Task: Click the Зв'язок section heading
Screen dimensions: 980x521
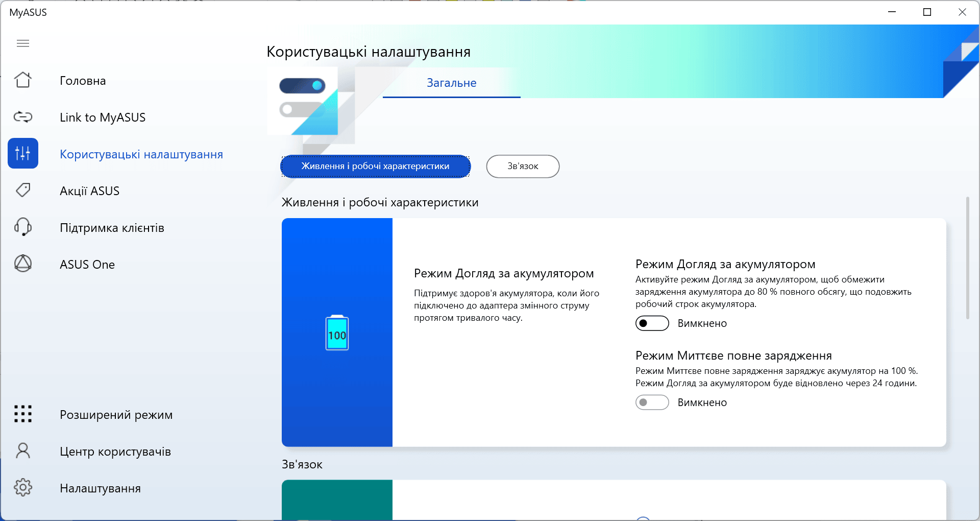Action: point(302,464)
